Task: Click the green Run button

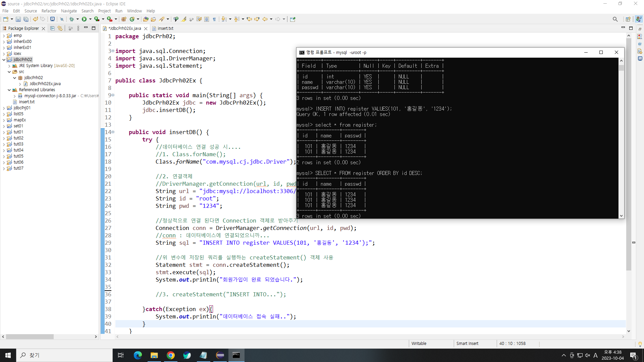Action: pos(84,19)
